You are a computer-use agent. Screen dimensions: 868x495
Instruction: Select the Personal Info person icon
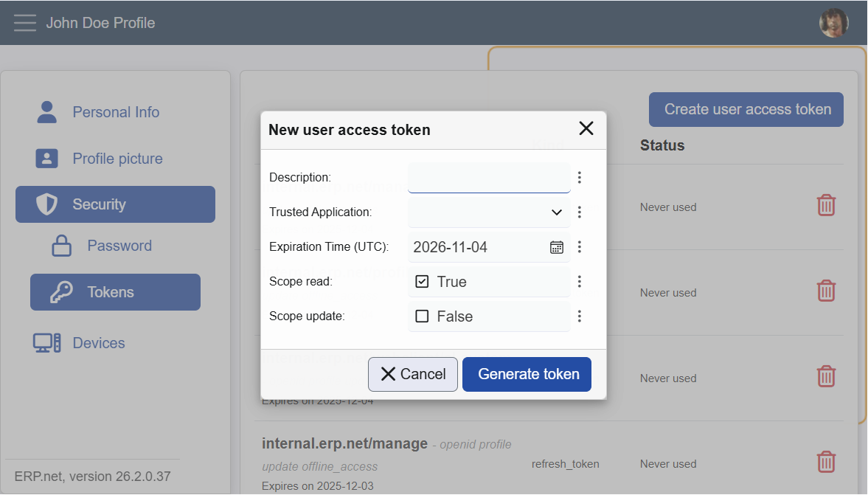[46, 111]
